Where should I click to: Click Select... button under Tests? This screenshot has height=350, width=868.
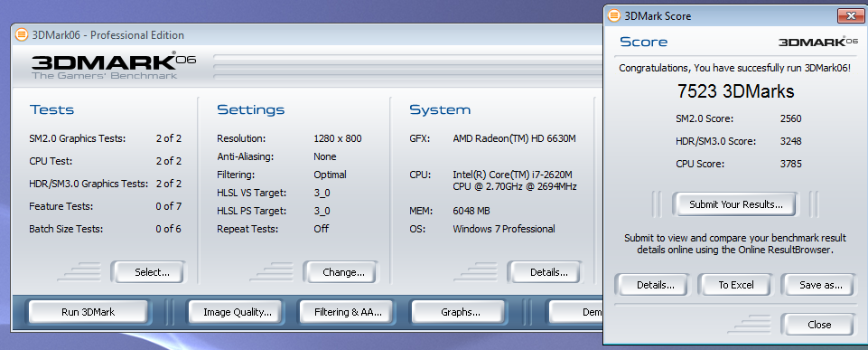tap(149, 272)
